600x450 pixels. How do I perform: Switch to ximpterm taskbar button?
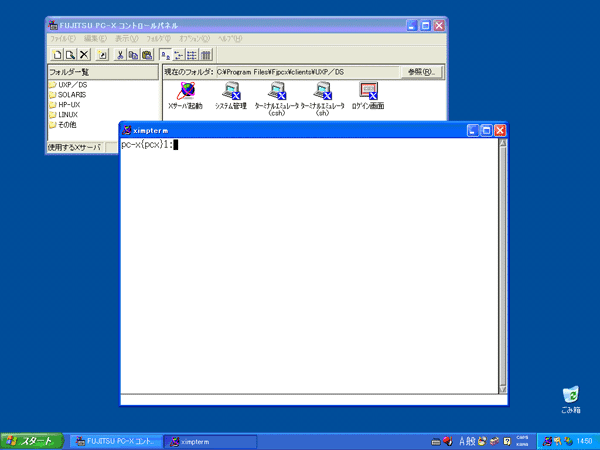coord(210,442)
